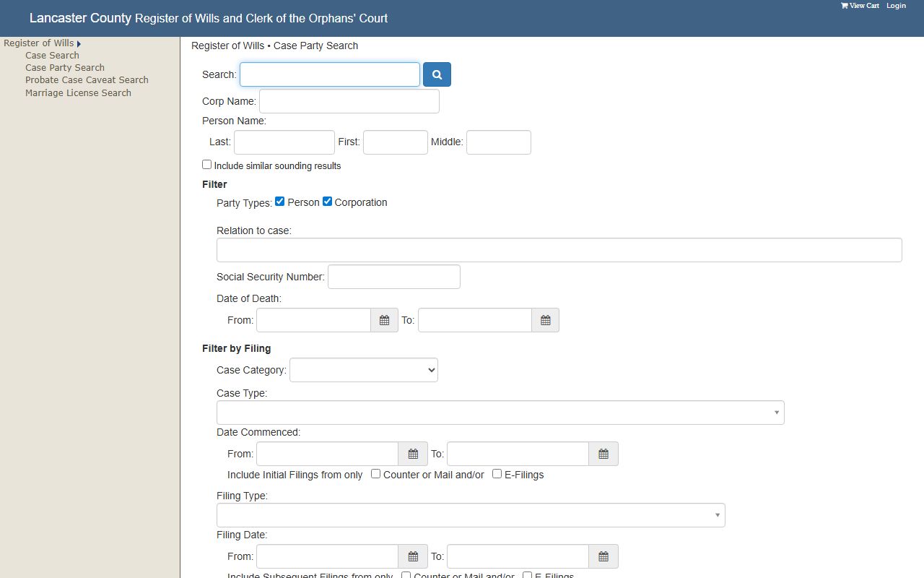Click Filing Date To field

point(518,556)
